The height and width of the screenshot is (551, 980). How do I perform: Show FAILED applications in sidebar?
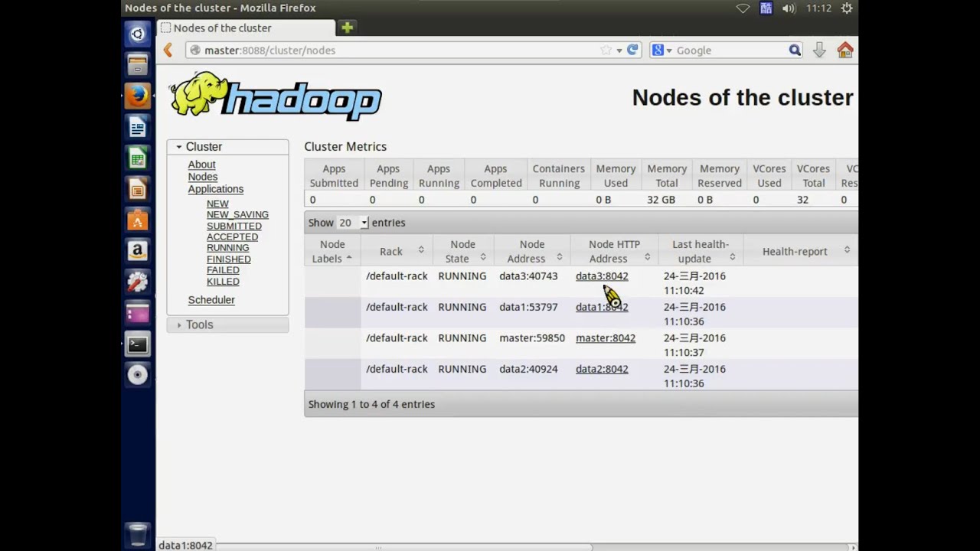[223, 270]
